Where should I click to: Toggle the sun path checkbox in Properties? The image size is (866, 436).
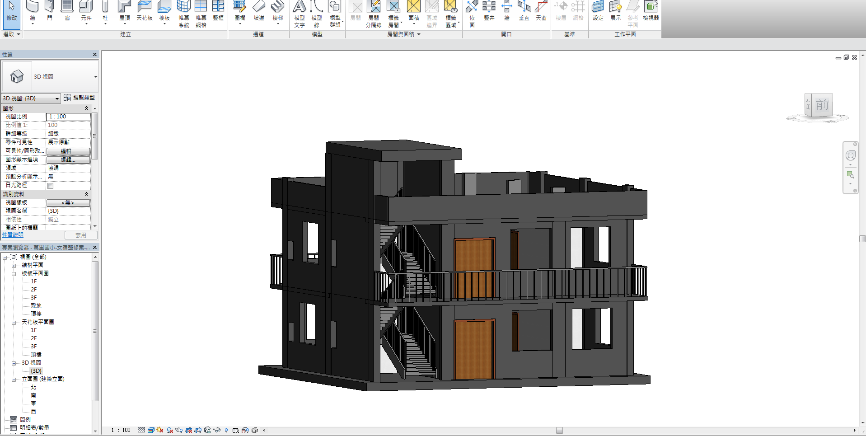(50, 186)
